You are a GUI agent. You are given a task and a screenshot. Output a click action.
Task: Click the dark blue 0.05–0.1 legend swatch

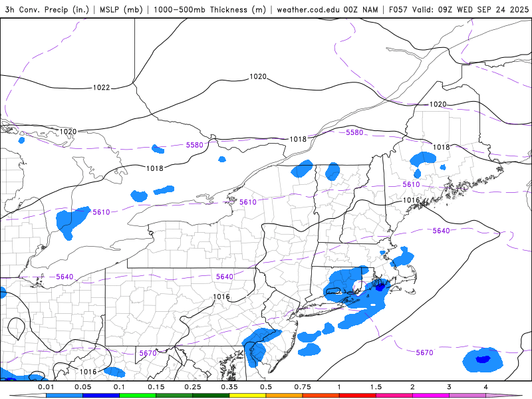click(x=101, y=396)
